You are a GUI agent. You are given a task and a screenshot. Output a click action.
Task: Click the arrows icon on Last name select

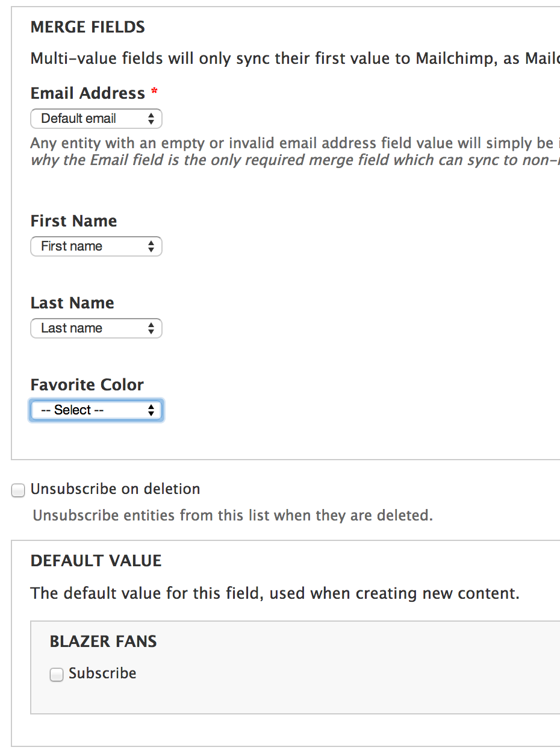click(151, 328)
